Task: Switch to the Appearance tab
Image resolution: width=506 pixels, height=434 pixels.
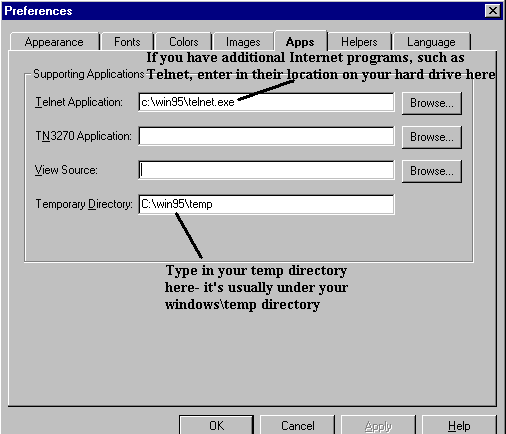Action: click(x=55, y=42)
